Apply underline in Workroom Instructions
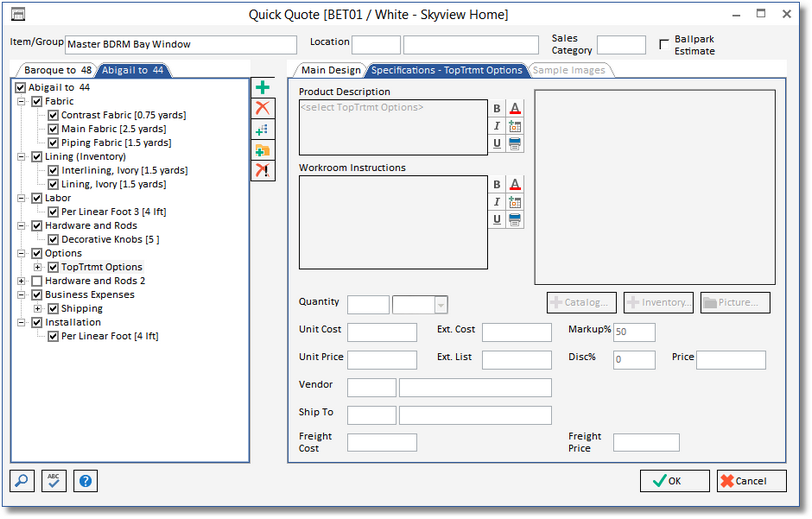Image resolution: width=812 pixels, height=519 pixels. [497, 220]
